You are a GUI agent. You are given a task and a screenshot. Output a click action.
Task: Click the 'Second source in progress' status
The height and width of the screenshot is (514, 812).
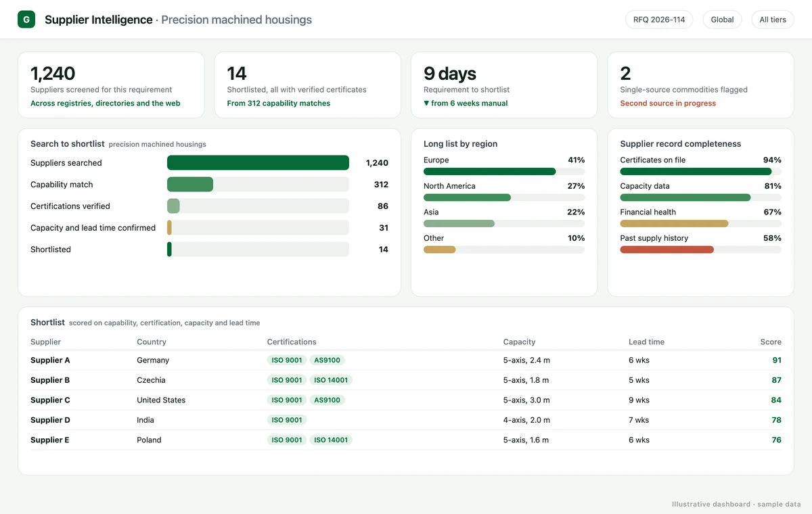coord(668,103)
